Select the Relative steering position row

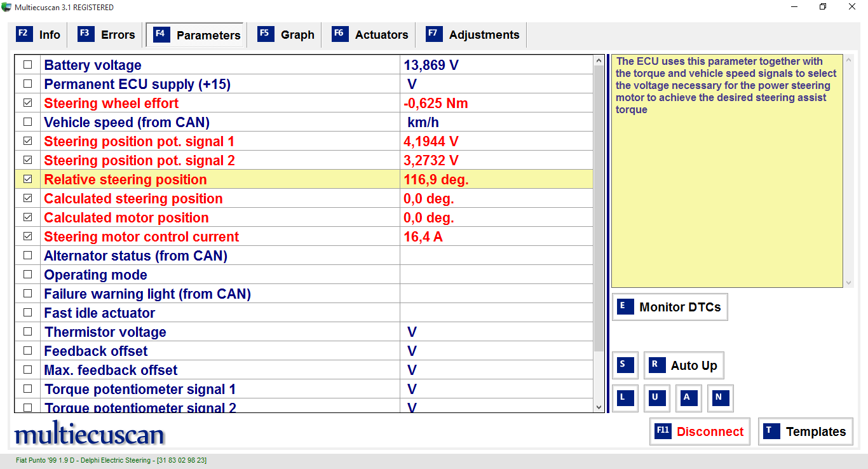point(304,179)
